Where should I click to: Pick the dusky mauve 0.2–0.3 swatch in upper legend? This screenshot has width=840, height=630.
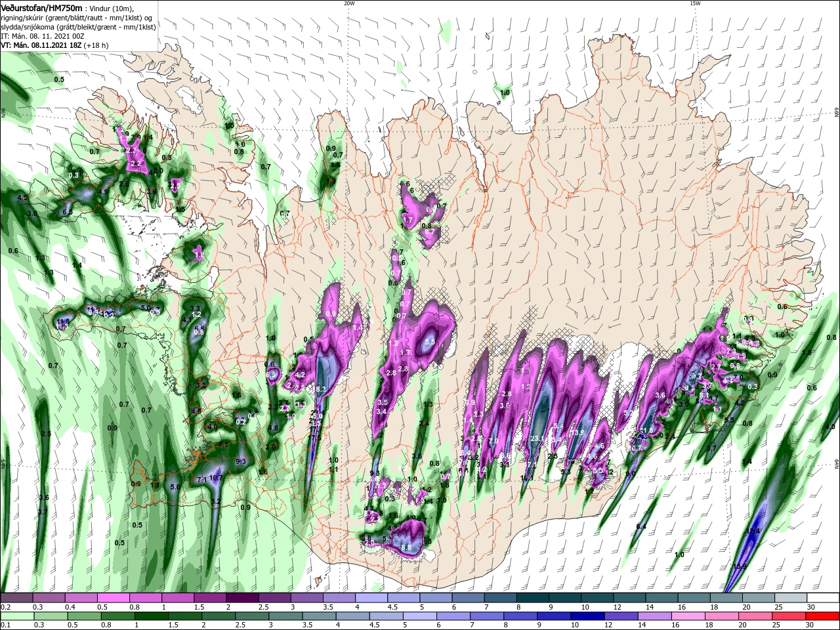tap(16, 598)
